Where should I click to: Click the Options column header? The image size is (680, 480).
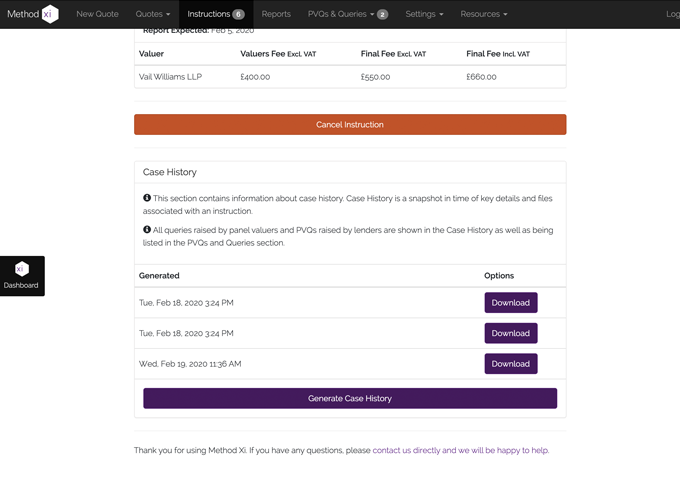click(499, 275)
